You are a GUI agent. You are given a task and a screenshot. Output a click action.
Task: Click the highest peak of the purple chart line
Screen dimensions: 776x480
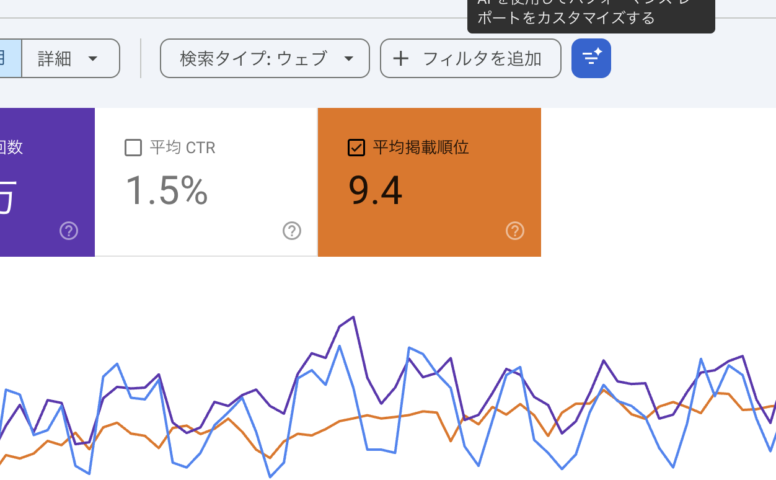[354, 318]
